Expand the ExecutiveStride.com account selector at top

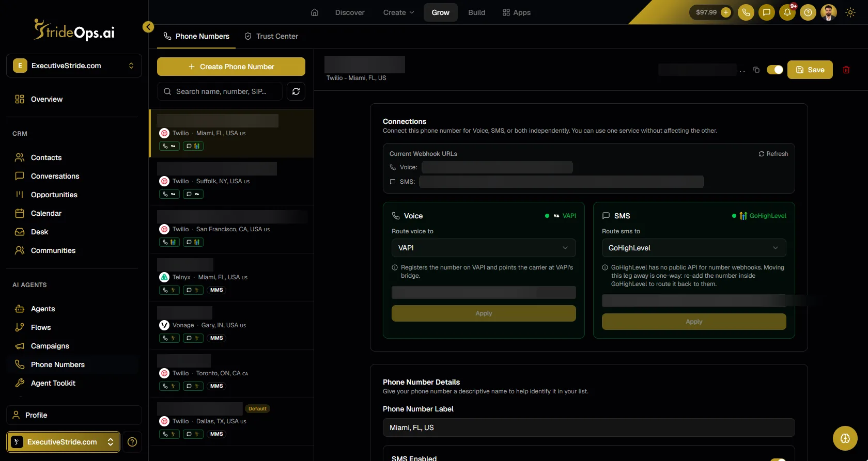tap(74, 66)
